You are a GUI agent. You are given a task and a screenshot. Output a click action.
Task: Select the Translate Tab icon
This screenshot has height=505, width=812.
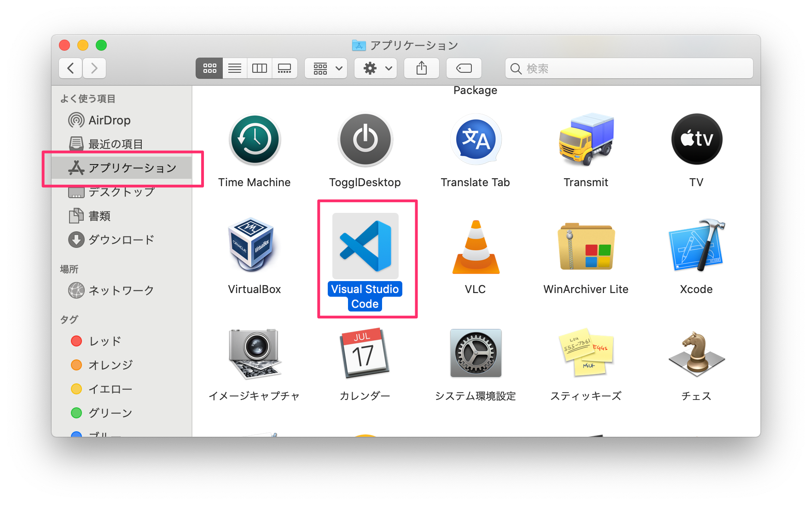click(475, 139)
